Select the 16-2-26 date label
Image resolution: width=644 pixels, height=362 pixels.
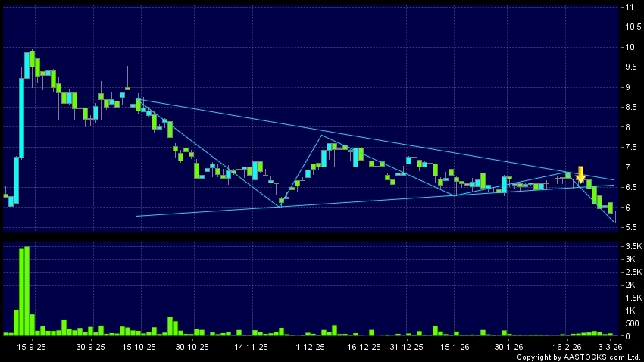(568, 346)
